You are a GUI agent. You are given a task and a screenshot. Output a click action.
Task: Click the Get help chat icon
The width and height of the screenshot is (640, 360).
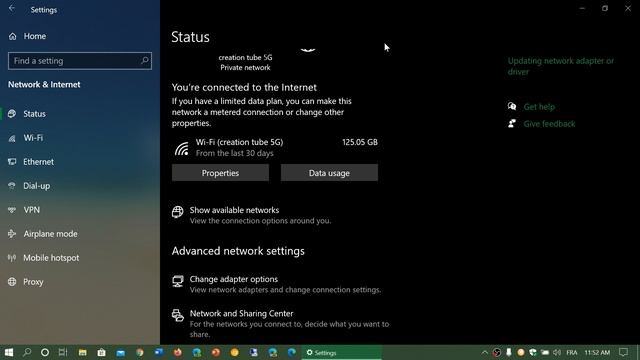coord(512,107)
